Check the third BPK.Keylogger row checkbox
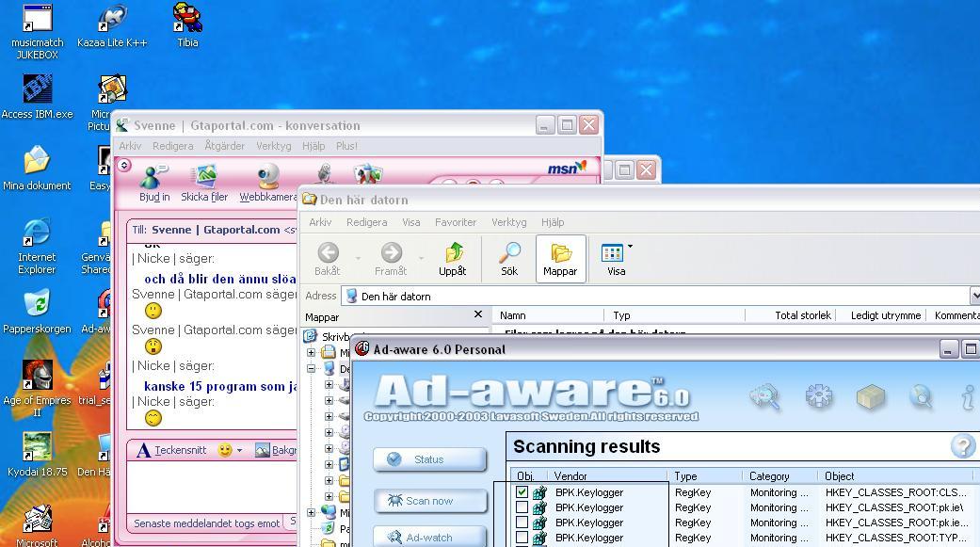 (x=522, y=522)
